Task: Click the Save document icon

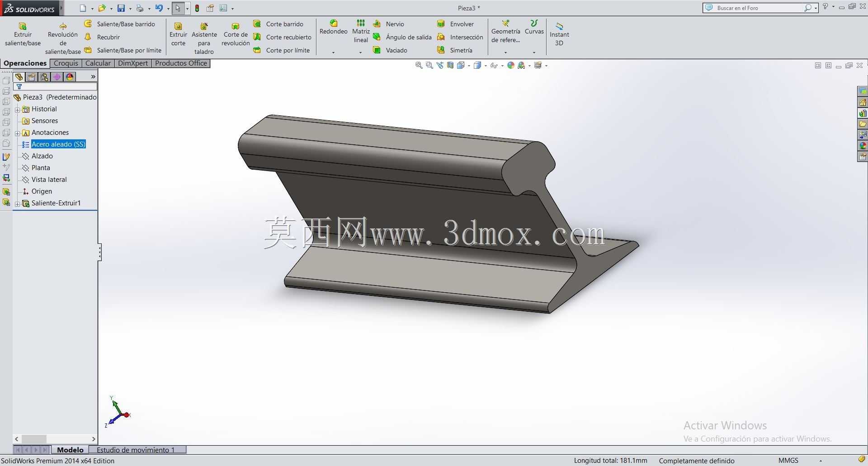Action: [121, 8]
